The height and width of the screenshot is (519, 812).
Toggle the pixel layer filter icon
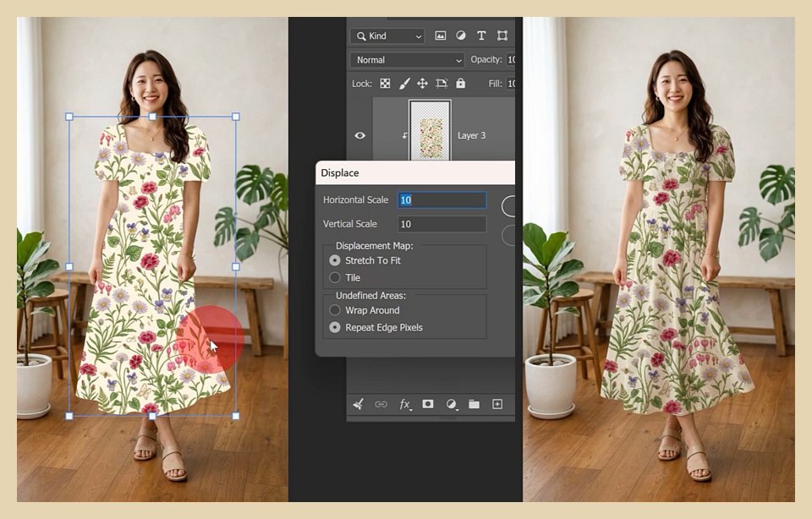click(x=440, y=36)
